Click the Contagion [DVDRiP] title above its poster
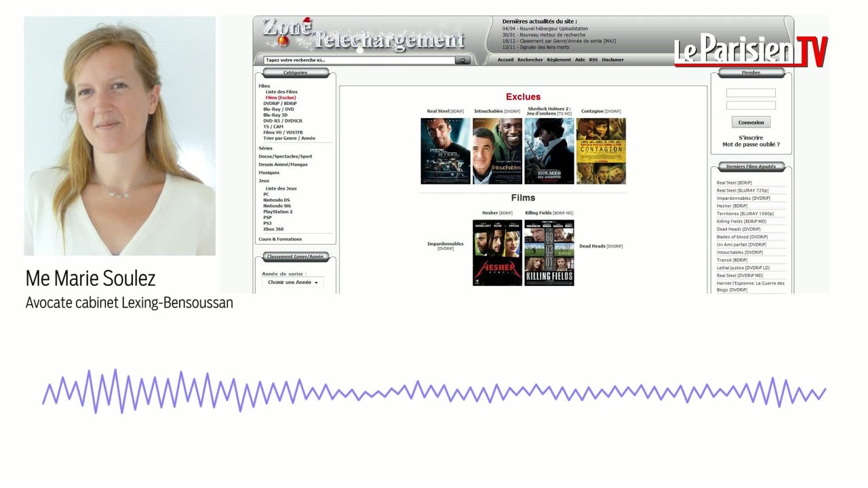 [601, 111]
